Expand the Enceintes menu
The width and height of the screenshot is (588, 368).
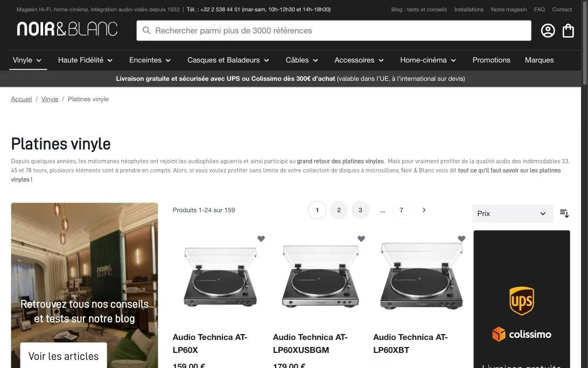click(150, 60)
